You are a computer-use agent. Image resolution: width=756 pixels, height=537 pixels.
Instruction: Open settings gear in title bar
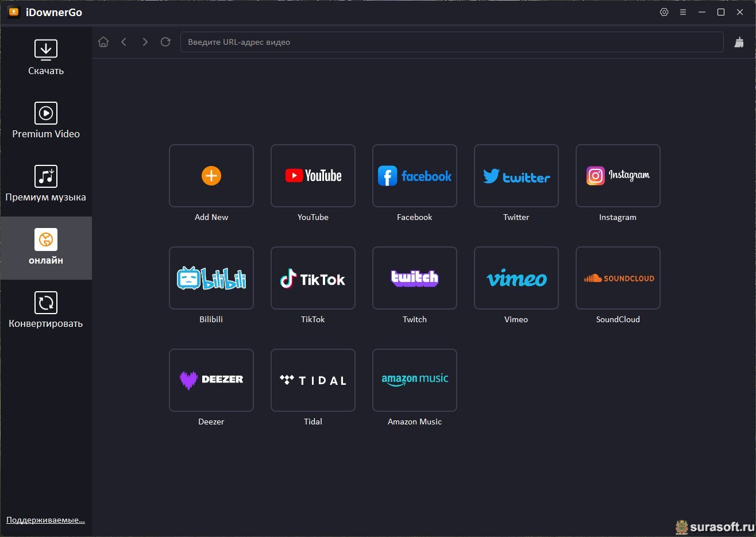[x=664, y=12]
